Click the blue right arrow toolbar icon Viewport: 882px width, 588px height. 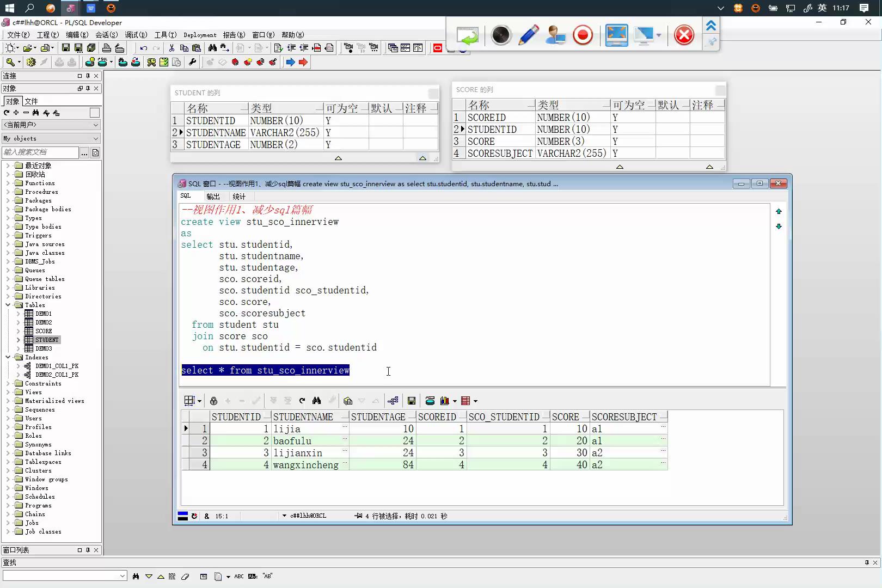click(x=291, y=62)
